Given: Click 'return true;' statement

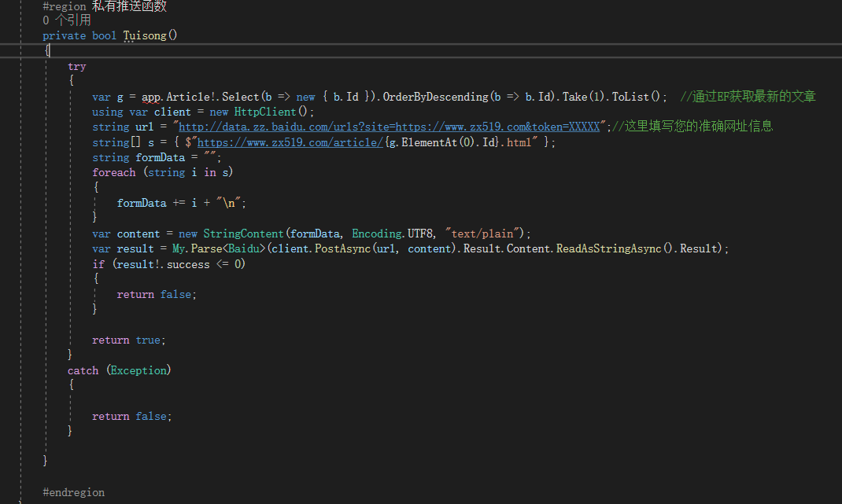Looking at the screenshot, I should 129,340.
